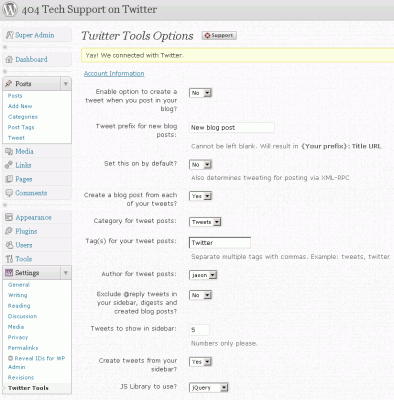Open Categories under Posts

[x=23, y=117]
